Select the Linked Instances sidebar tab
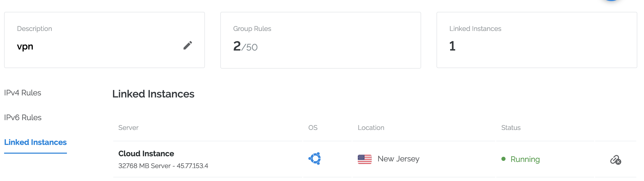 (x=36, y=142)
